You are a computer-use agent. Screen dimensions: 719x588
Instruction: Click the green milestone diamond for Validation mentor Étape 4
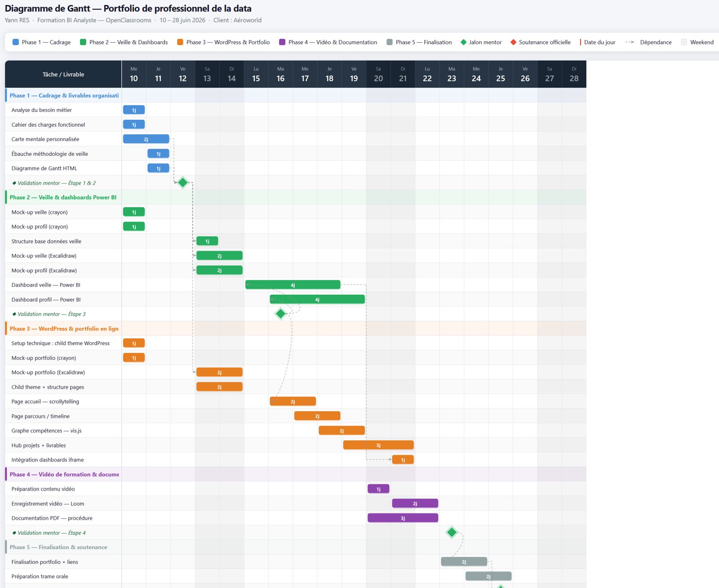(452, 532)
